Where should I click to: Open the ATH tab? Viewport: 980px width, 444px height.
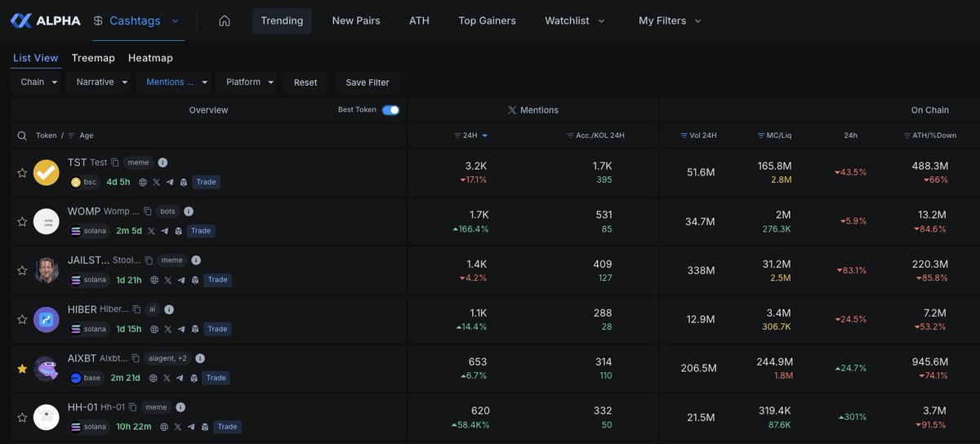coord(419,21)
